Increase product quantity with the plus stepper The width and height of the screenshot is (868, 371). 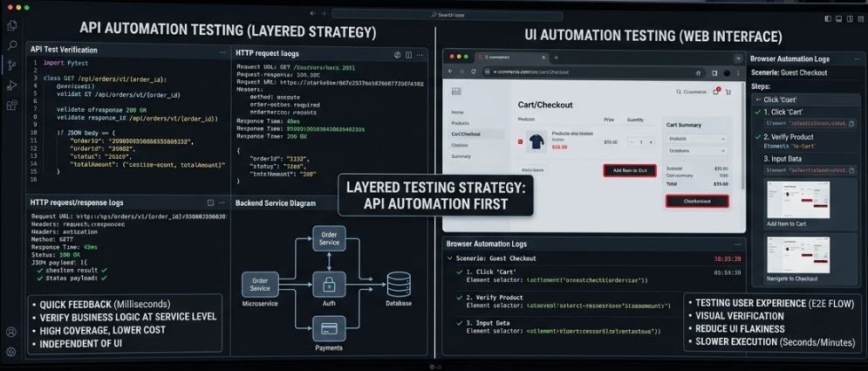(x=651, y=141)
